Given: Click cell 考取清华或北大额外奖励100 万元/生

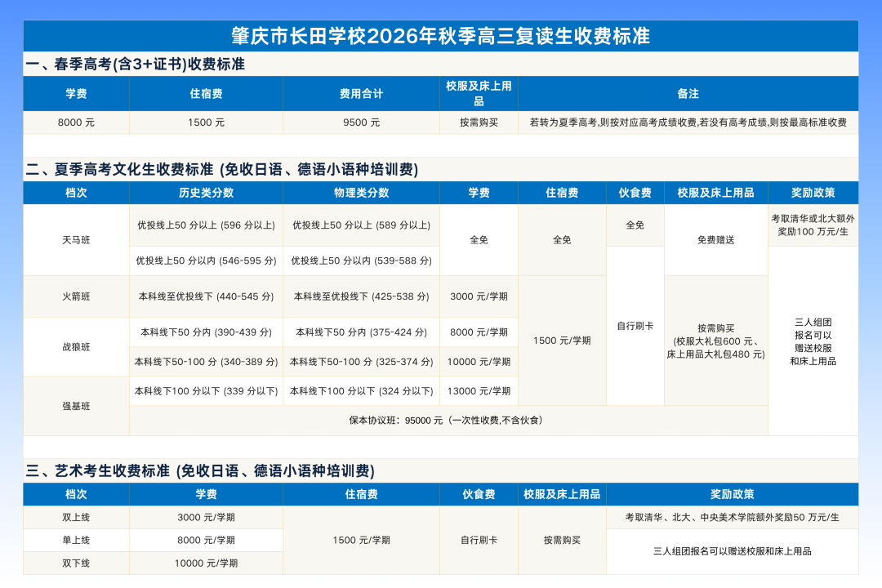Looking at the screenshot, I should tap(813, 225).
